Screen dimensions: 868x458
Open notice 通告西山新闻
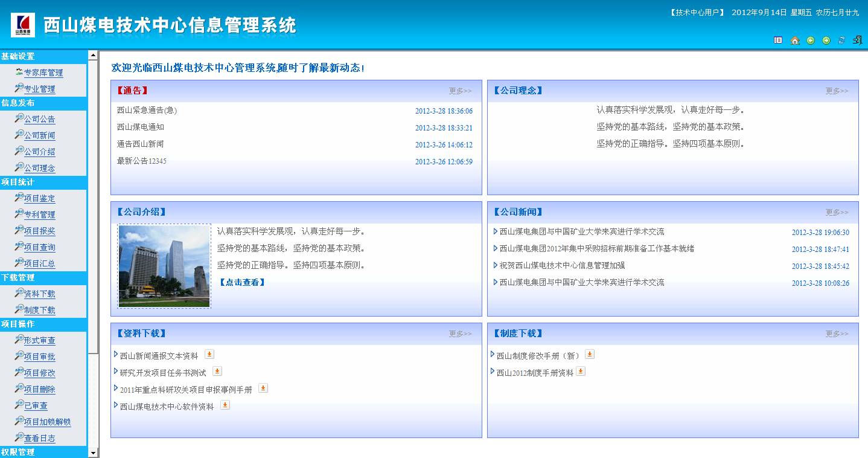point(140,144)
